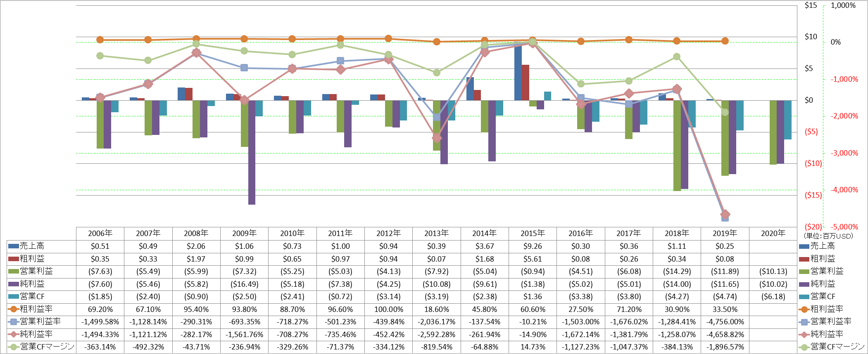The height and width of the screenshot is (354, 868).
Task: Click the 18.60% gross margin cell
Action: tap(436, 309)
